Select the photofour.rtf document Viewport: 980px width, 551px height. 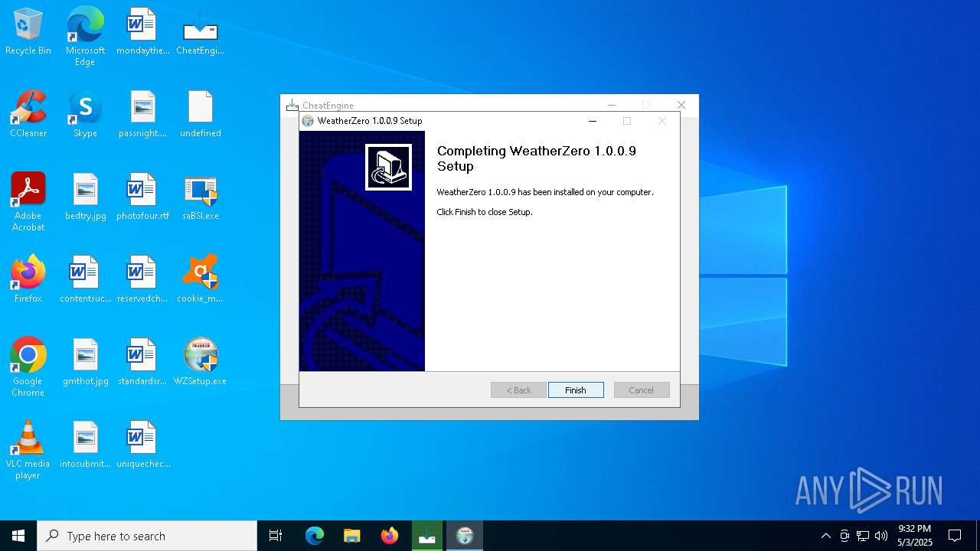[142, 197]
